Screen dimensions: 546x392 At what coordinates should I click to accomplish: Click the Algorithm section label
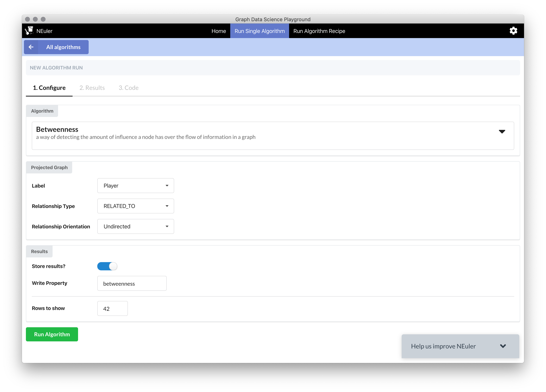tap(42, 111)
